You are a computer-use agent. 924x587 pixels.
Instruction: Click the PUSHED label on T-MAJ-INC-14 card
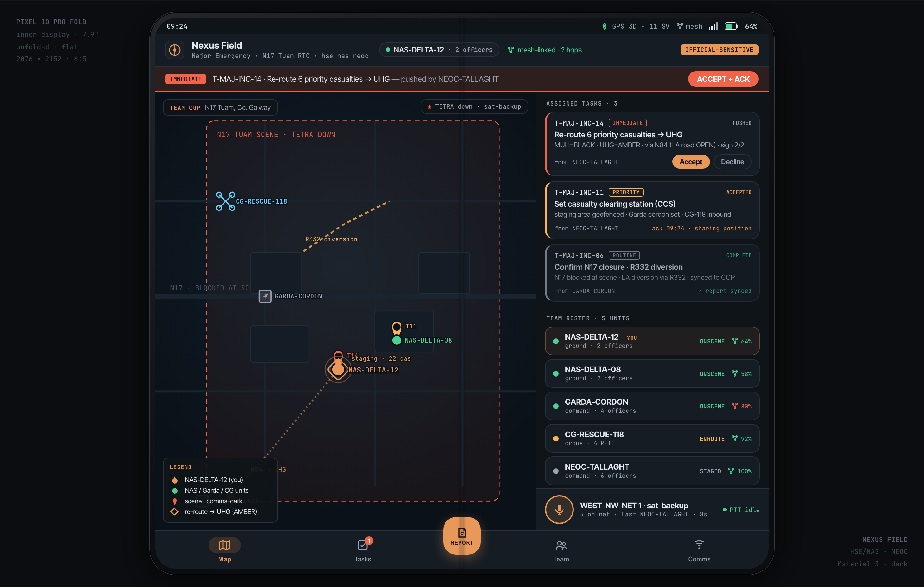[x=742, y=123]
